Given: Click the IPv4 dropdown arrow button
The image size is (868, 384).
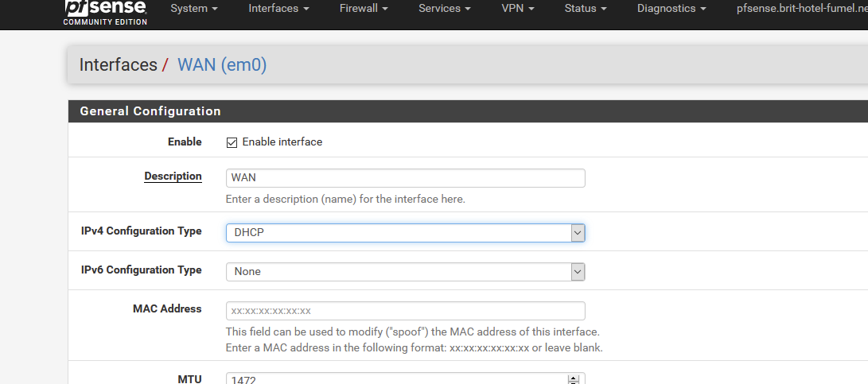Looking at the screenshot, I should tap(578, 233).
